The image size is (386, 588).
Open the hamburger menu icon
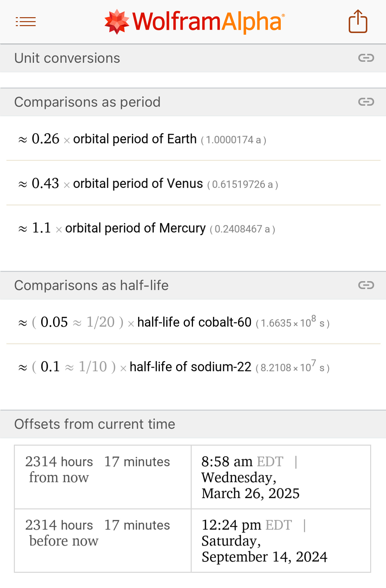26,22
